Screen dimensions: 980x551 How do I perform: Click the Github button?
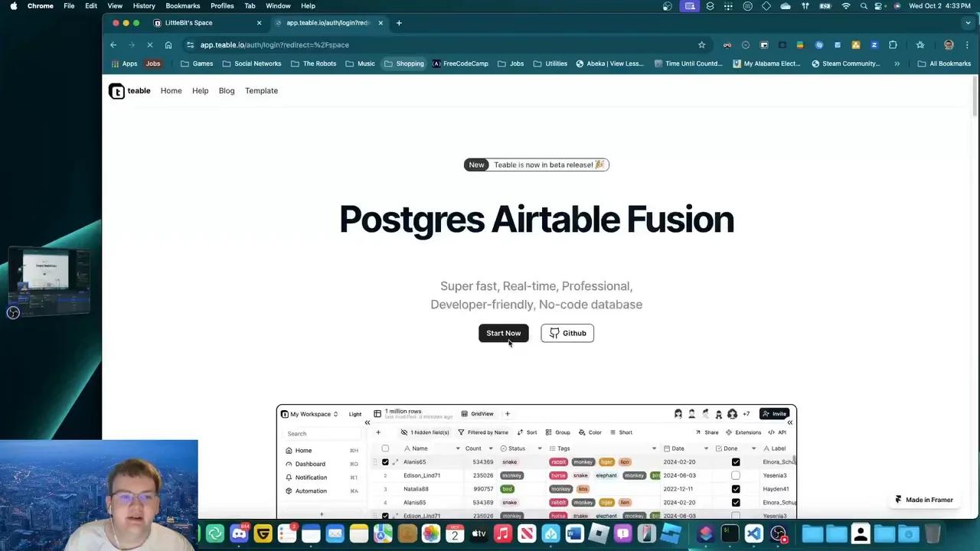(567, 333)
